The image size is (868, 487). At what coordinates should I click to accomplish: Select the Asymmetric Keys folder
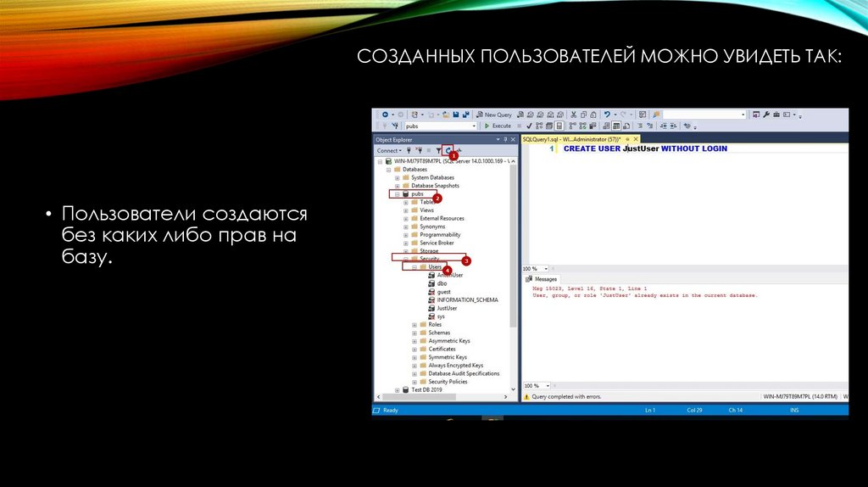[x=449, y=341]
